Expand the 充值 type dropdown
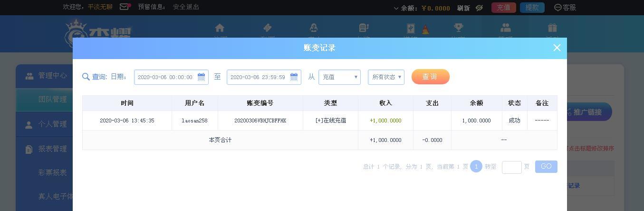 click(339, 77)
